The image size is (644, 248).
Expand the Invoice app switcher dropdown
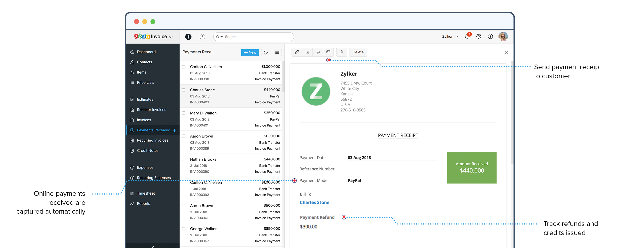point(171,37)
